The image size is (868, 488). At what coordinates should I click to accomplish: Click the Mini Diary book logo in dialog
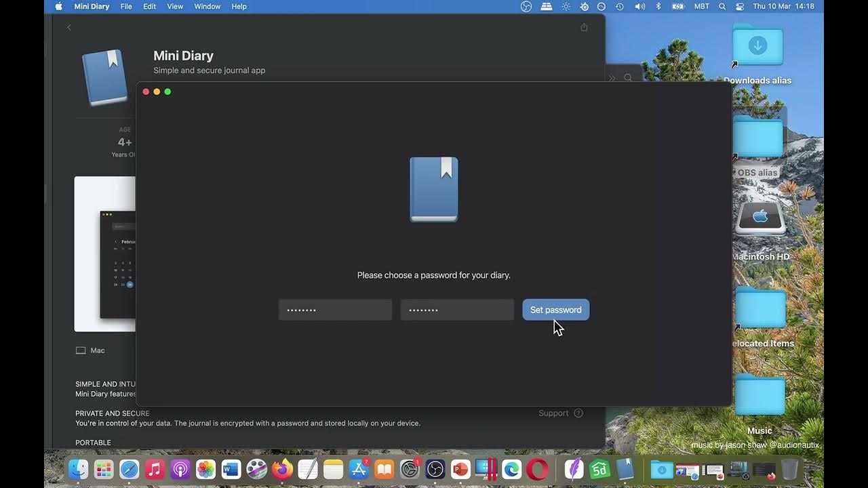pos(434,190)
